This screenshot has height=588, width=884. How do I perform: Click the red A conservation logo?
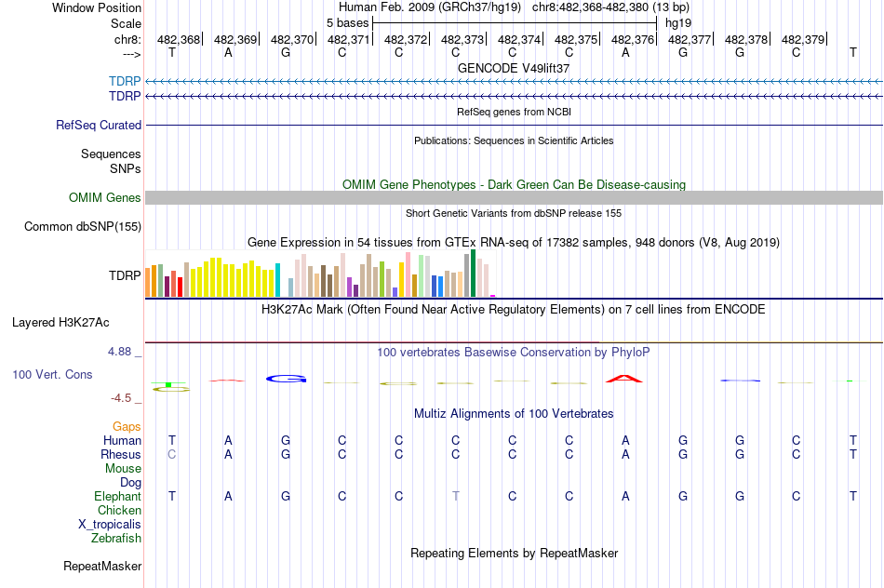click(x=624, y=379)
